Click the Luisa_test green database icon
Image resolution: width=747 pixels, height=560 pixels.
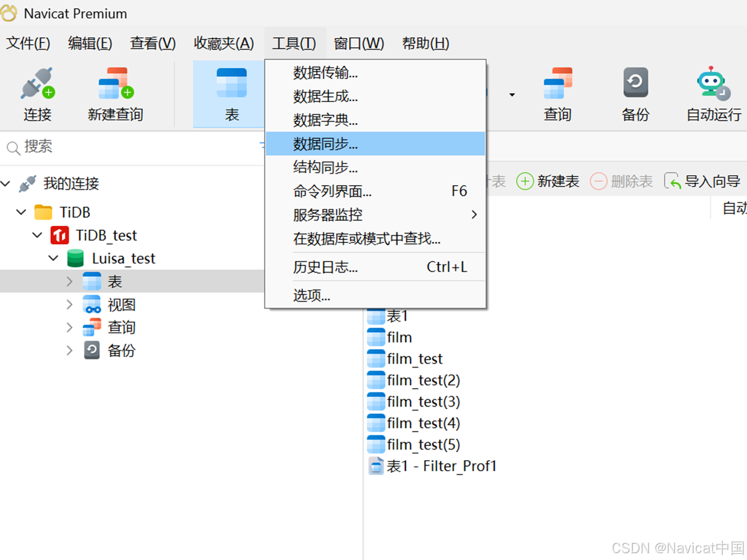tap(75, 258)
